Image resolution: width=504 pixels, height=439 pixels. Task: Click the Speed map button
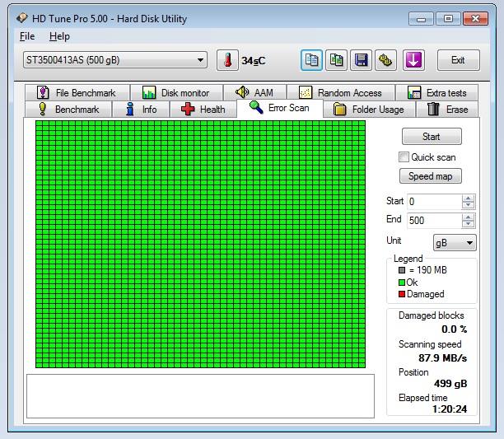pyautogui.click(x=431, y=176)
